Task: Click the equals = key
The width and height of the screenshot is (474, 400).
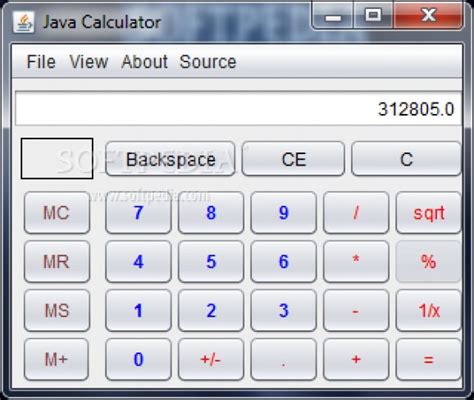Action: pyautogui.click(x=429, y=359)
